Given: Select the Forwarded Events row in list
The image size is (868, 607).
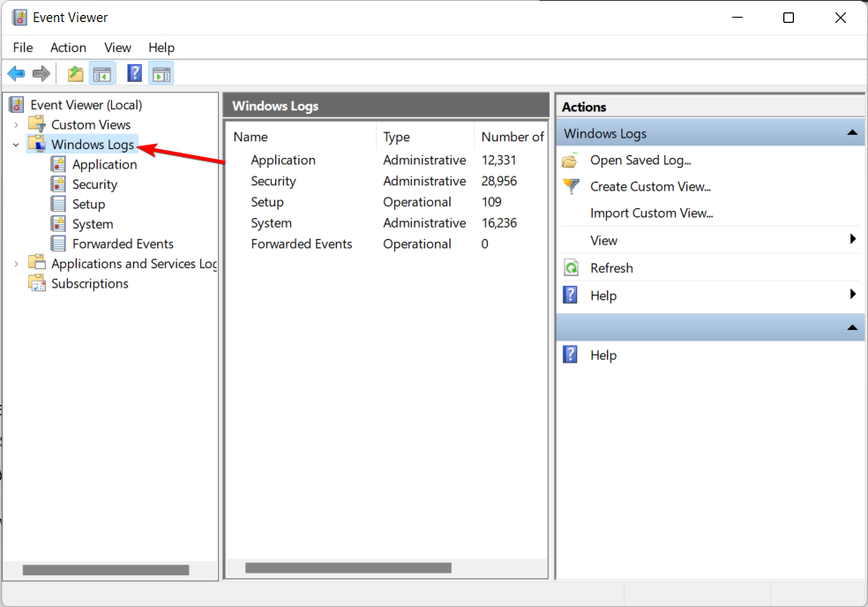Looking at the screenshot, I should 386,244.
